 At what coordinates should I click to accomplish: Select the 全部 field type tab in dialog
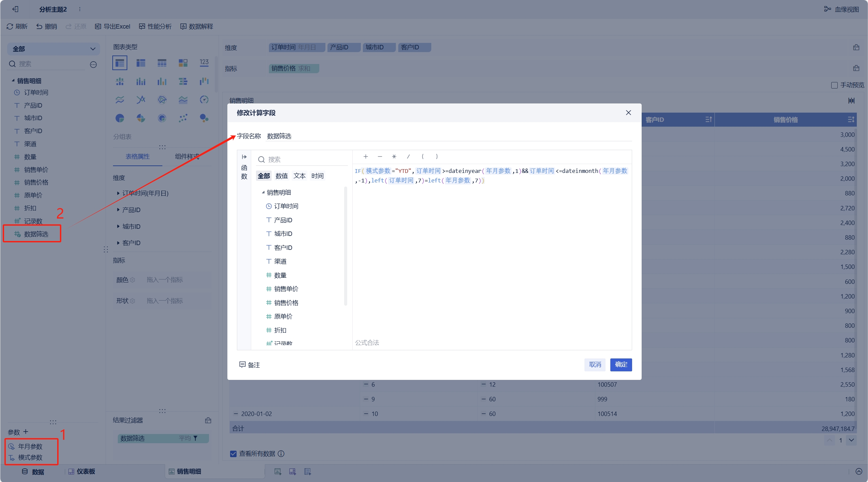point(263,176)
